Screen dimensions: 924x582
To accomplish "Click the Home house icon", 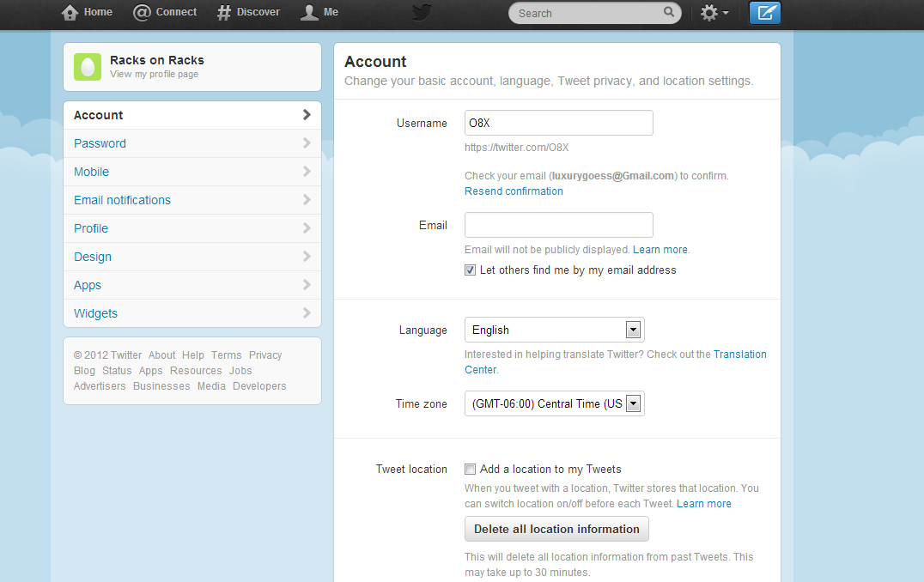I will click(x=70, y=12).
